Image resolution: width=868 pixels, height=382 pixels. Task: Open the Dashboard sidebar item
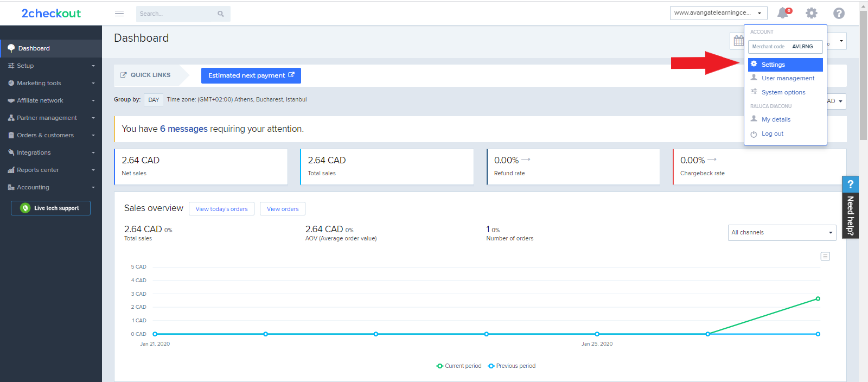tap(51, 48)
